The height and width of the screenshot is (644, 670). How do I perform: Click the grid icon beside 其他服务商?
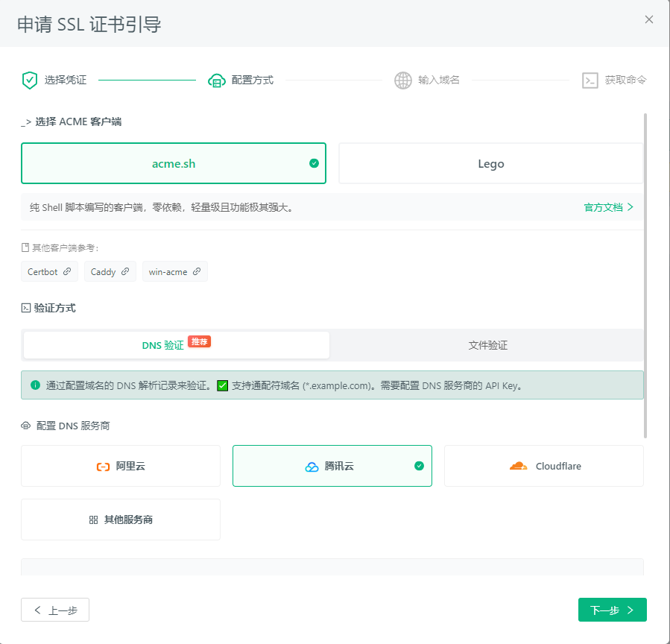93,520
